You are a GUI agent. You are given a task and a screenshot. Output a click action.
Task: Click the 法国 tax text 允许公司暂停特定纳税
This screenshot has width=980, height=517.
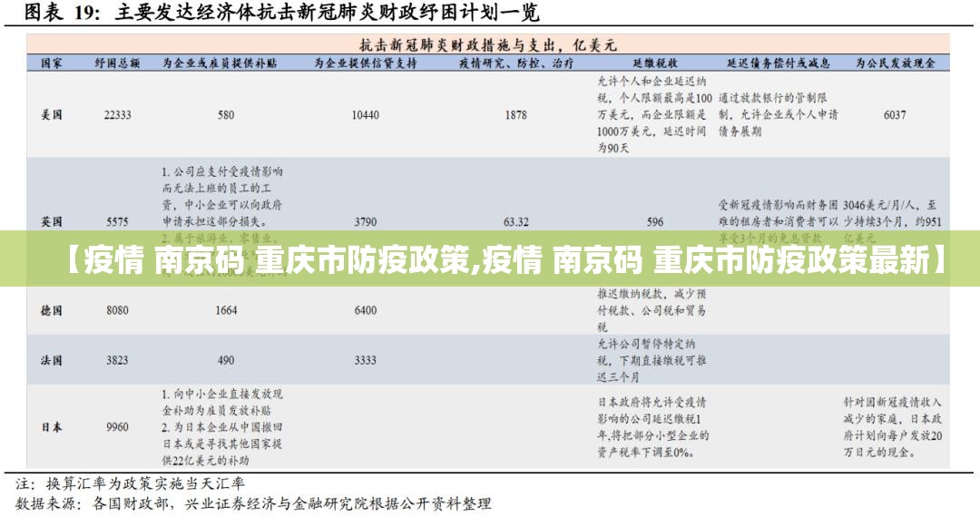[x=652, y=360]
